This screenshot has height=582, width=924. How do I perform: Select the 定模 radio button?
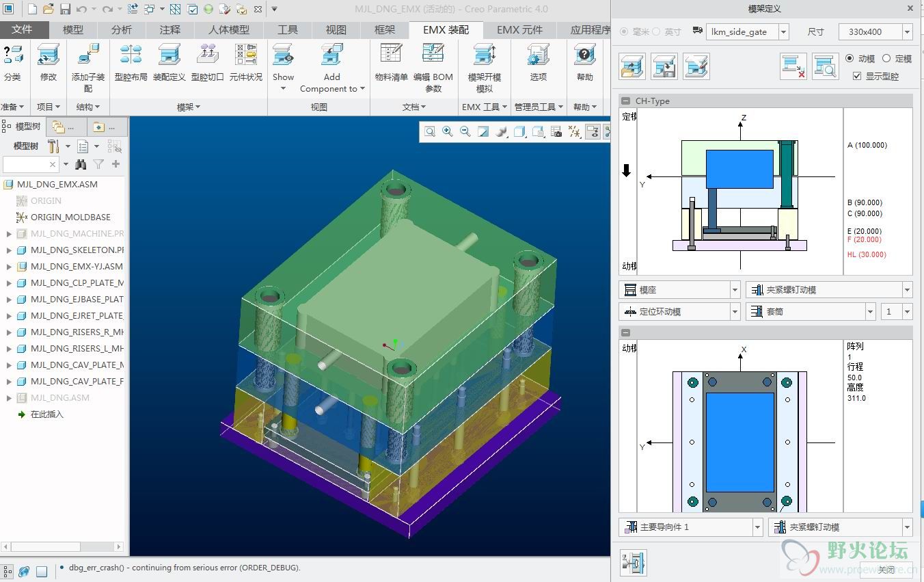point(886,59)
